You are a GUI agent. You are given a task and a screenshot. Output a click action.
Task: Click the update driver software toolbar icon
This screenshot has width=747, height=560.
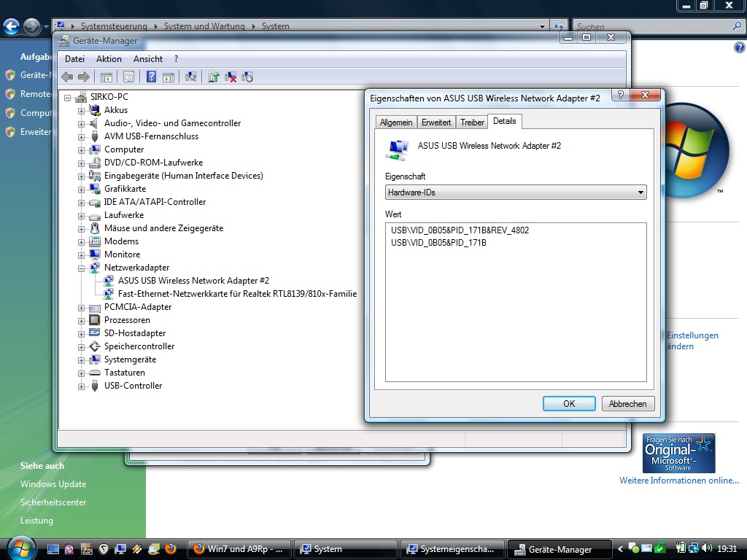click(x=214, y=77)
